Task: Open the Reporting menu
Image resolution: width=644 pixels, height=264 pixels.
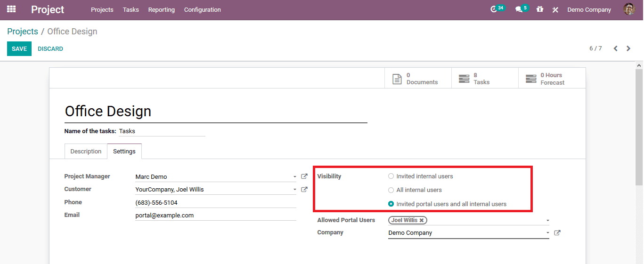Action: point(161,10)
